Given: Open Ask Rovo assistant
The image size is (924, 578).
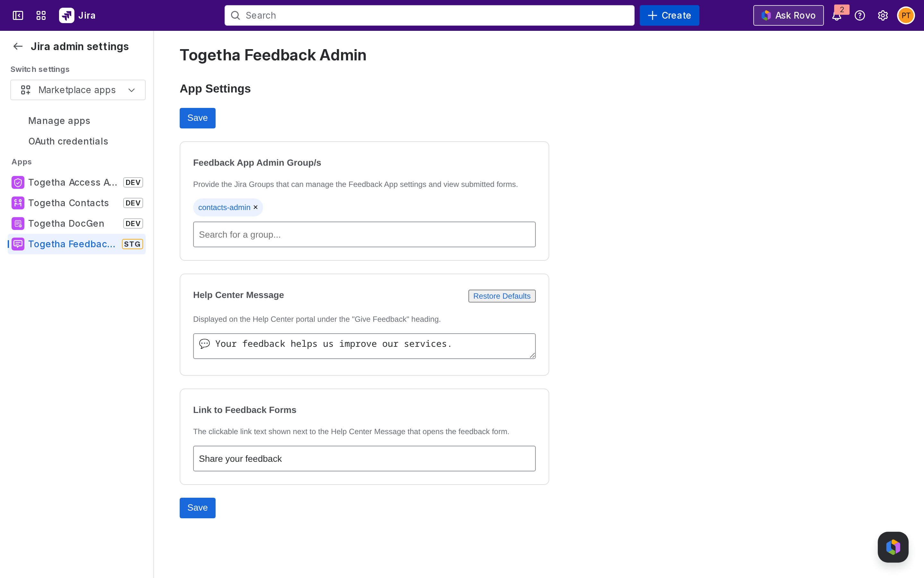Looking at the screenshot, I should [788, 15].
